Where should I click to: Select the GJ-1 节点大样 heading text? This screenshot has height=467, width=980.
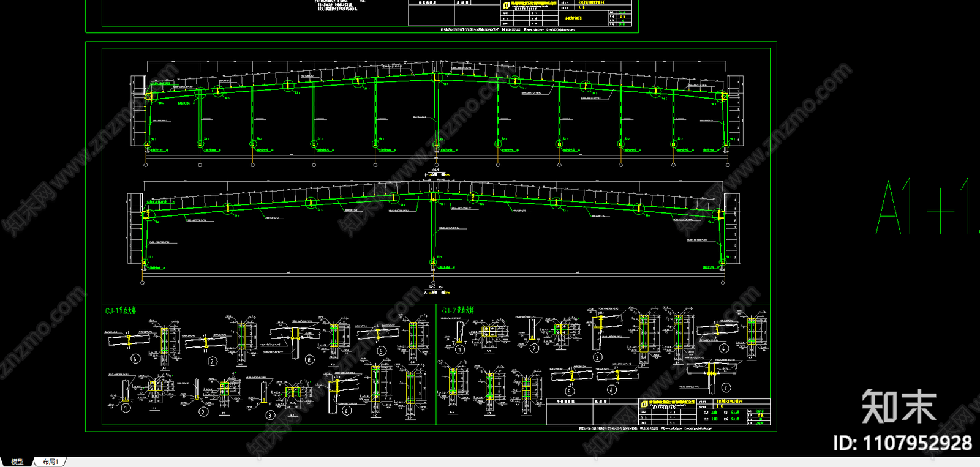(121, 311)
